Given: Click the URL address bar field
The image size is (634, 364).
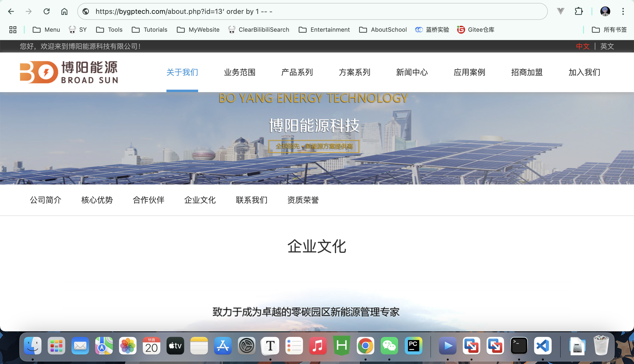Looking at the screenshot, I should tap(300, 11).
